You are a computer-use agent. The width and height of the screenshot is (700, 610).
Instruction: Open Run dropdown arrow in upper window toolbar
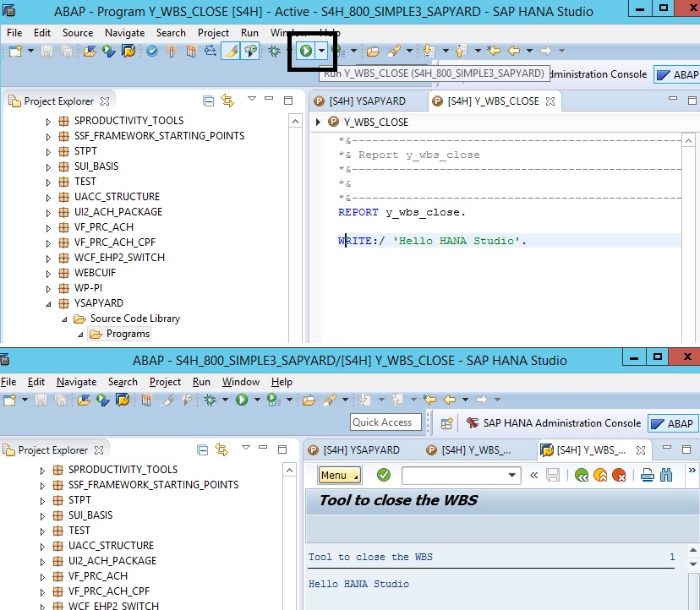(321, 51)
